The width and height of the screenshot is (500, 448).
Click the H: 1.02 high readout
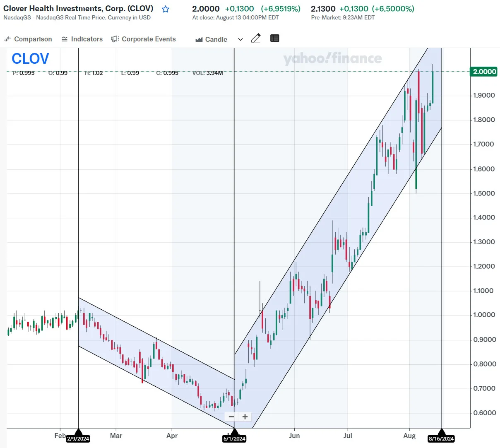94,73
